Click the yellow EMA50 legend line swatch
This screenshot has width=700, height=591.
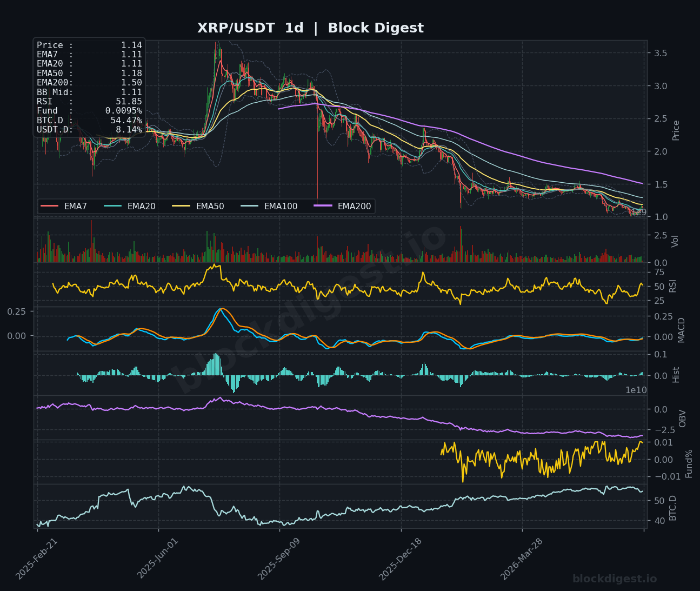point(181,206)
